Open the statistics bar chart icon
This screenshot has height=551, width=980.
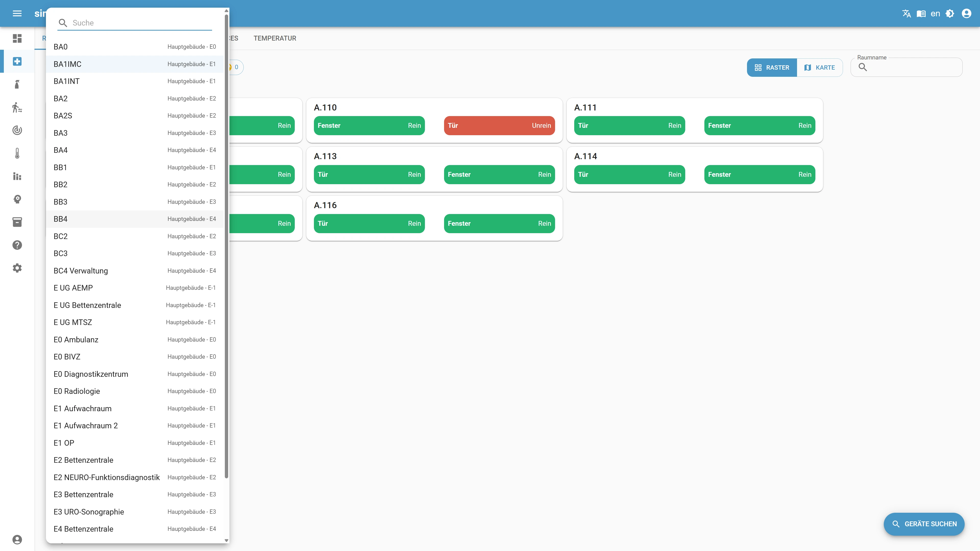[17, 177]
